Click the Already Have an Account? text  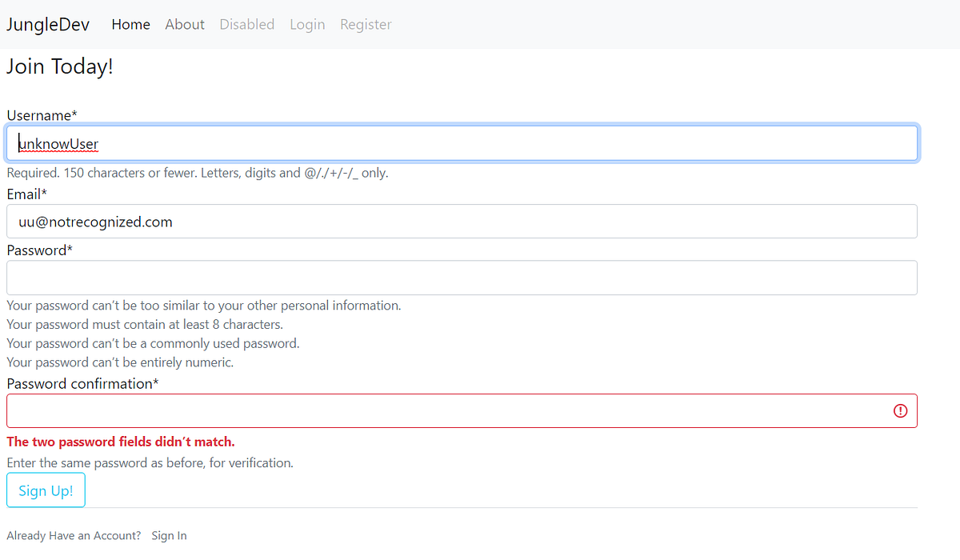tap(73, 535)
